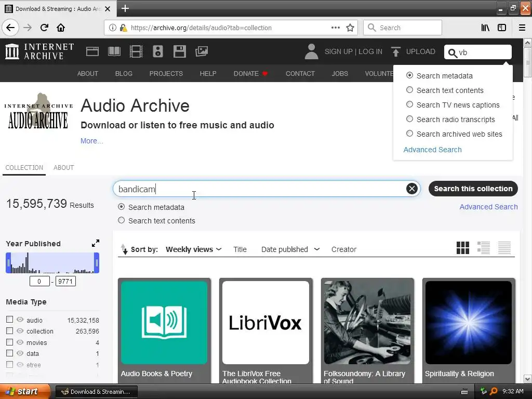Open the Firefox hamburger menu
The width and height of the screenshot is (532, 399).
pos(522,28)
